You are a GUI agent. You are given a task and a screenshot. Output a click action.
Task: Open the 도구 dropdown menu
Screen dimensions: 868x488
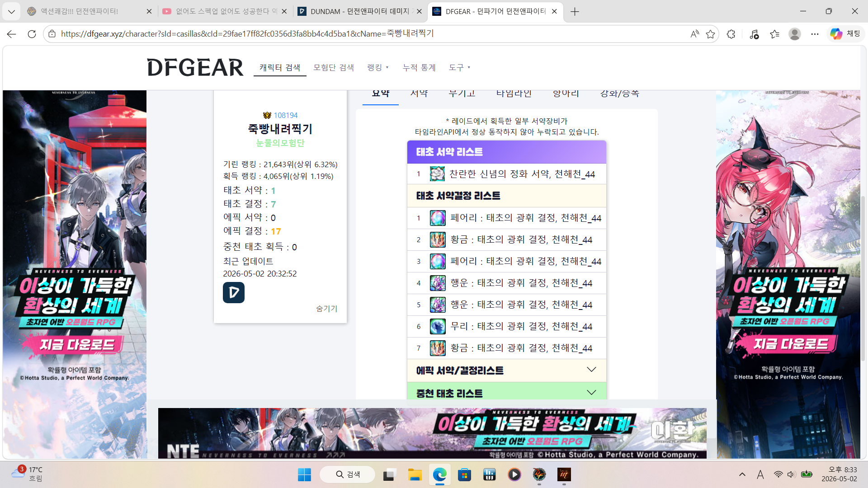[x=459, y=67]
